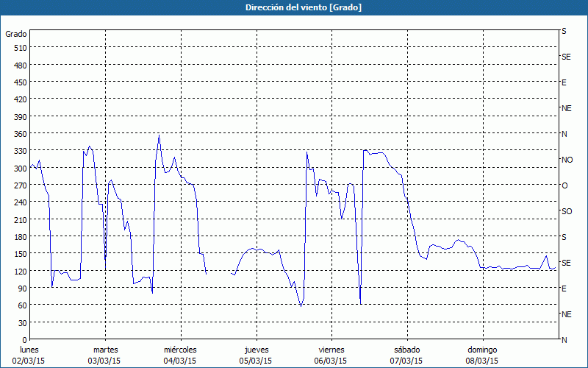Click the date label 02/03/15
The height and width of the screenshot is (368, 588).
pyautogui.click(x=30, y=361)
